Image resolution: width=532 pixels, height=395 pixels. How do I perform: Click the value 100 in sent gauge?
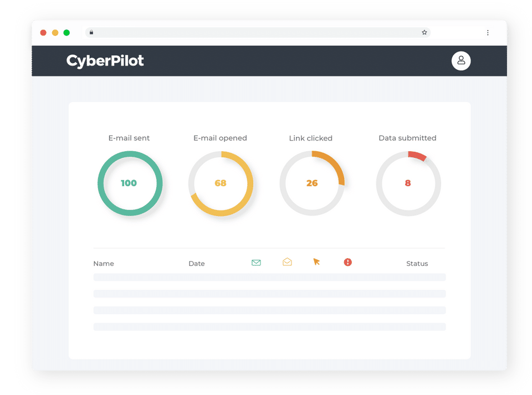coord(129,183)
